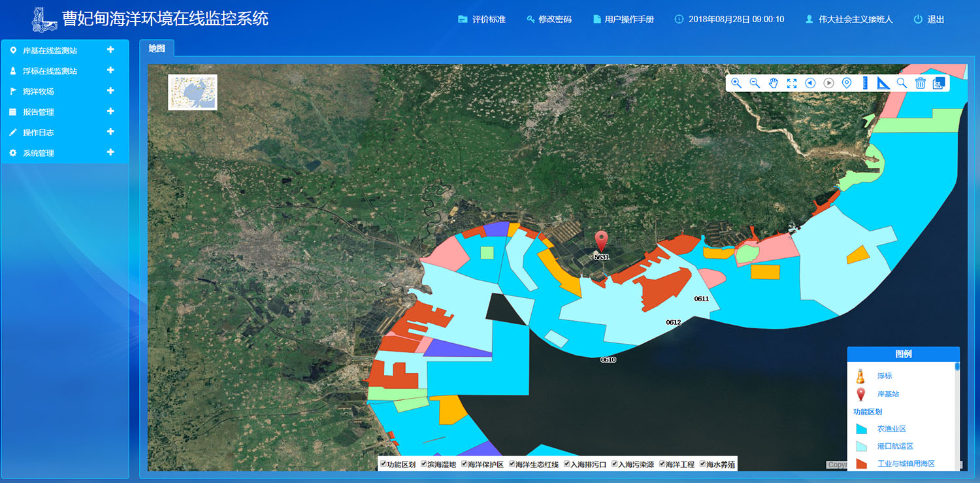Click the map zoom-out magnifier tool
The height and width of the screenshot is (483, 980).
click(755, 83)
